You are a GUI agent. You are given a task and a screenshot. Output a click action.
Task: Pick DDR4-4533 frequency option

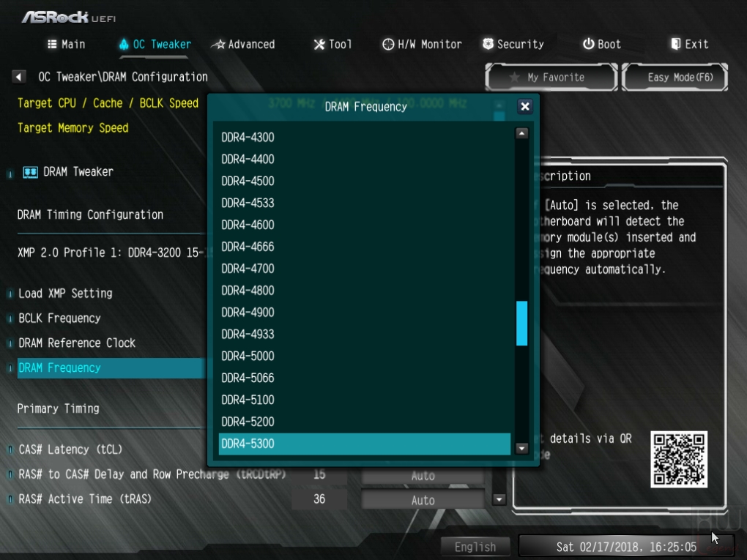[365, 203]
